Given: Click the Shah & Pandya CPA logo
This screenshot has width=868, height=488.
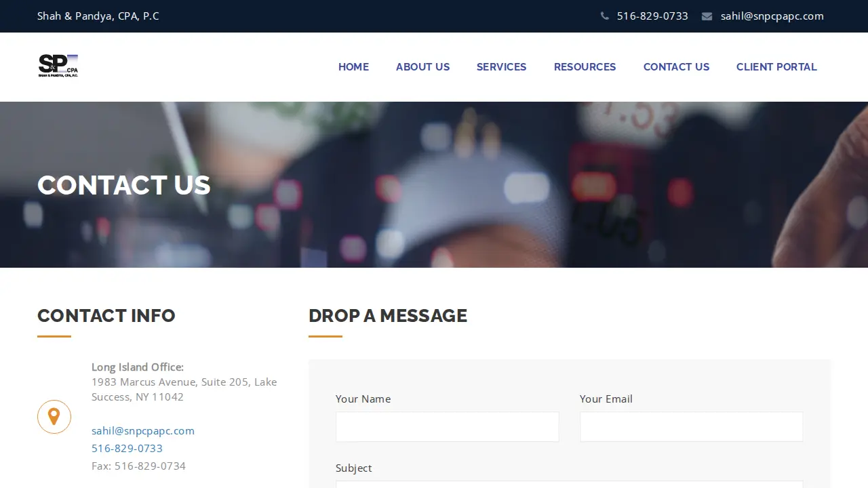Looking at the screenshot, I should pyautogui.click(x=58, y=66).
